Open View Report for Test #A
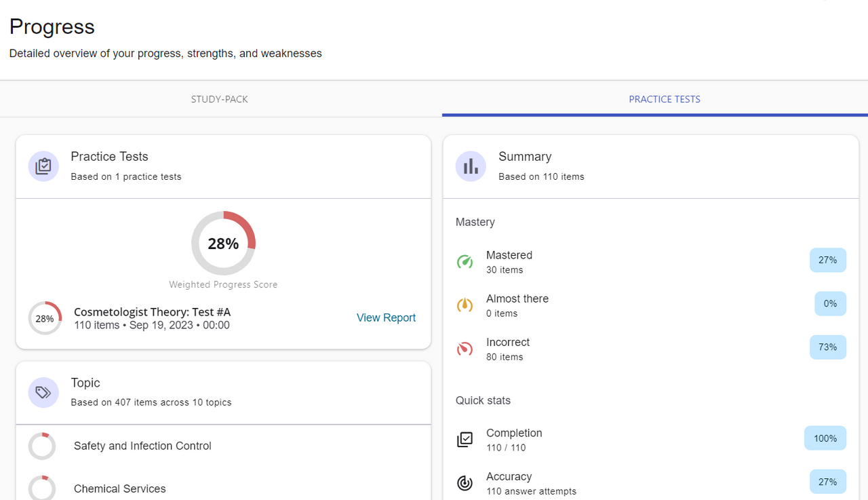The height and width of the screenshot is (500, 868). (386, 318)
